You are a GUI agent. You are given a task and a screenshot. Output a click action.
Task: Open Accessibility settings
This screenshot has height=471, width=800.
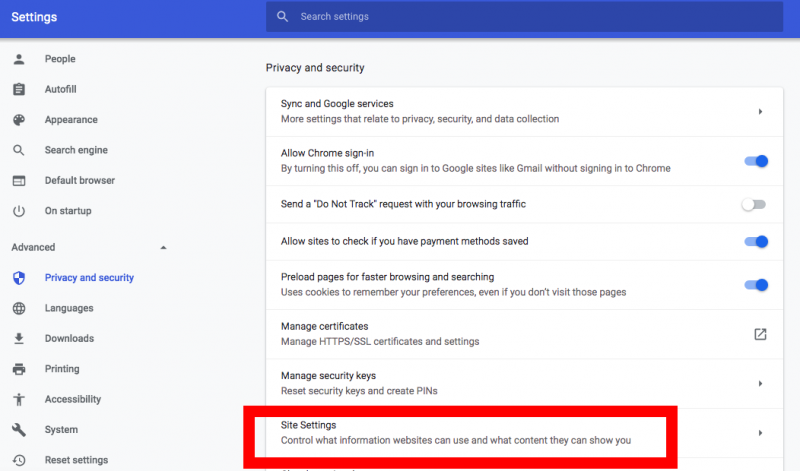73,399
